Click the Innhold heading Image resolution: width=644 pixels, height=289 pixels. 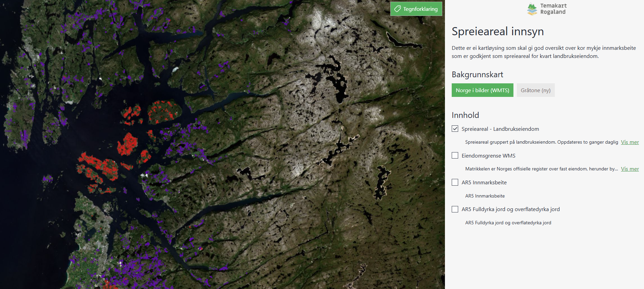(465, 115)
